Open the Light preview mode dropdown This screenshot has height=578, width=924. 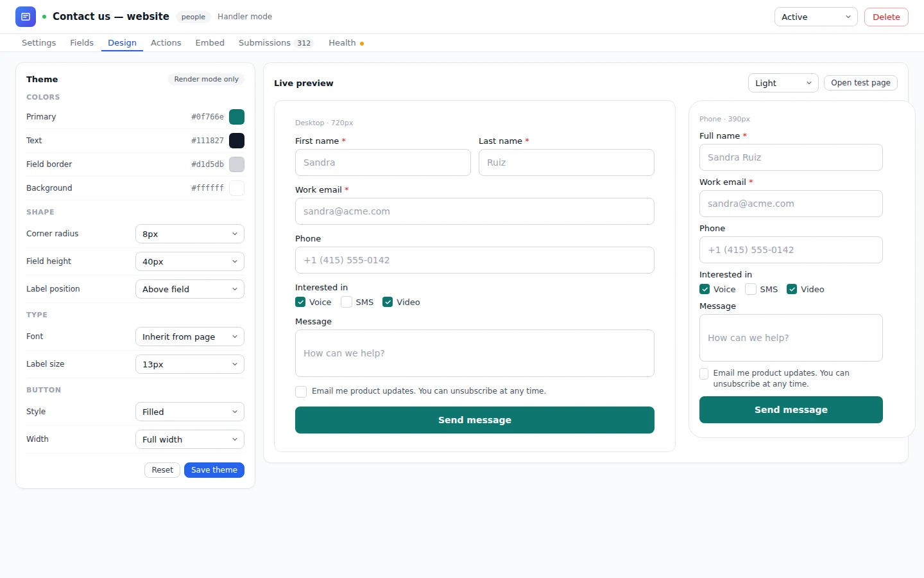click(x=783, y=83)
